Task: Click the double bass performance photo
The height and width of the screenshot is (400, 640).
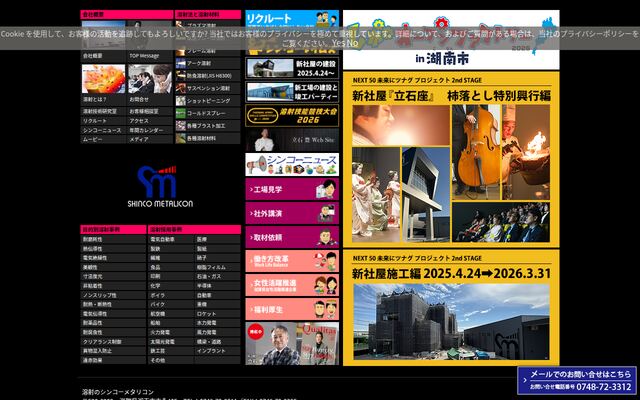Action: click(x=476, y=152)
